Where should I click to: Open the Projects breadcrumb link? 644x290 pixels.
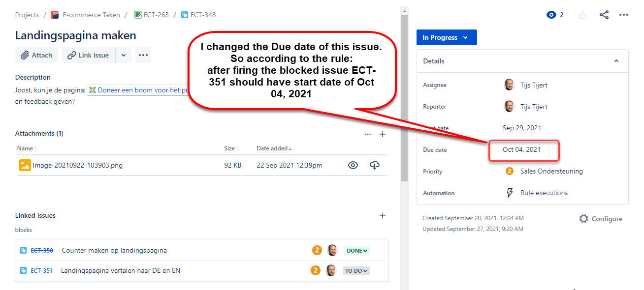(27, 15)
